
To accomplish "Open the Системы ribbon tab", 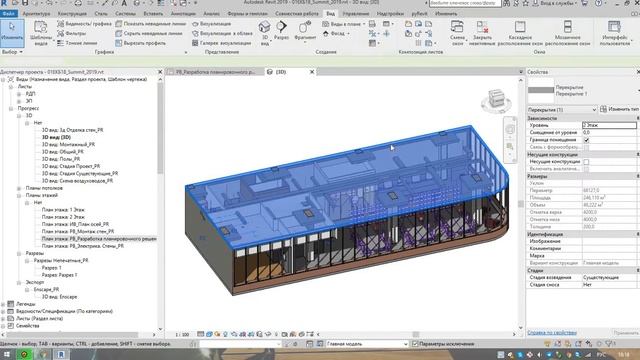I will pos(125,13).
